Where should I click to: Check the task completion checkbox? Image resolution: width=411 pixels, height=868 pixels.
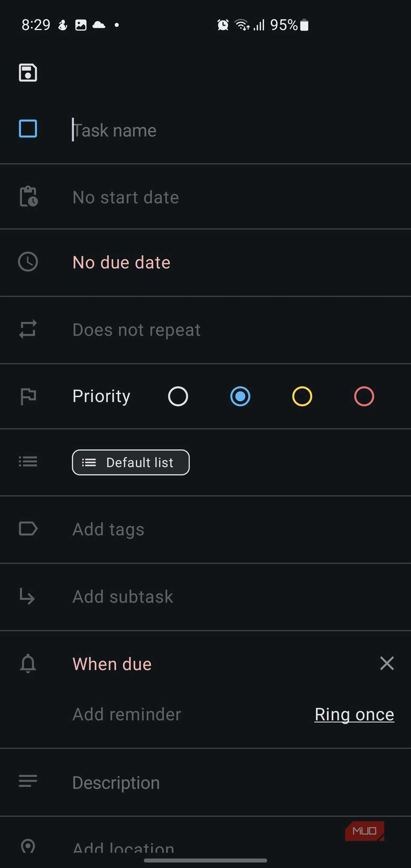click(28, 128)
